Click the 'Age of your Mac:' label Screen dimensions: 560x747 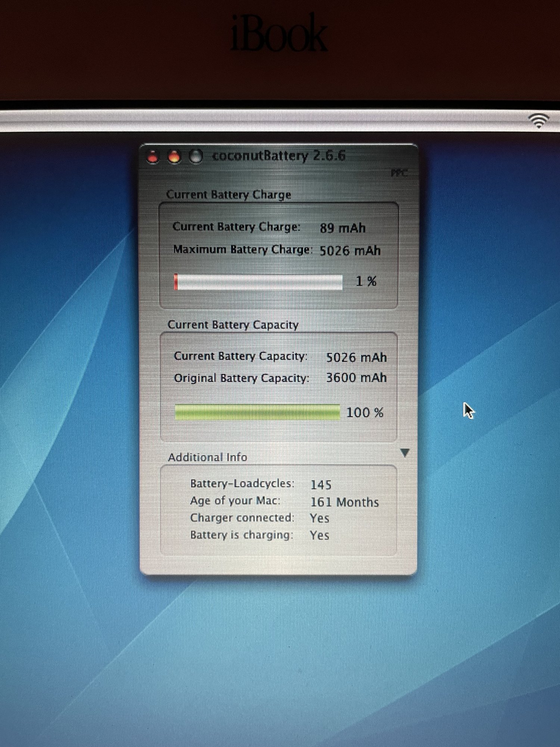pyautogui.click(x=235, y=501)
